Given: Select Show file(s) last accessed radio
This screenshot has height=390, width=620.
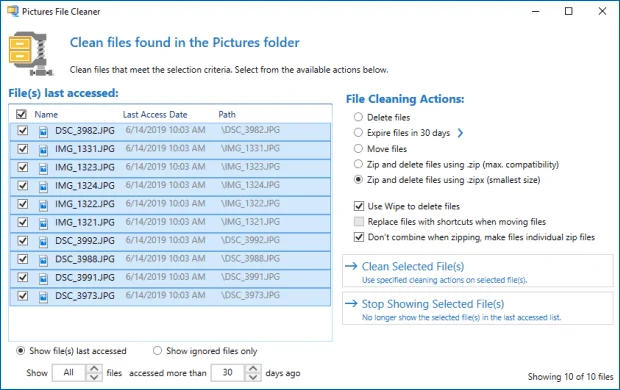Looking at the screenshot, I should (x=20, y=350).
